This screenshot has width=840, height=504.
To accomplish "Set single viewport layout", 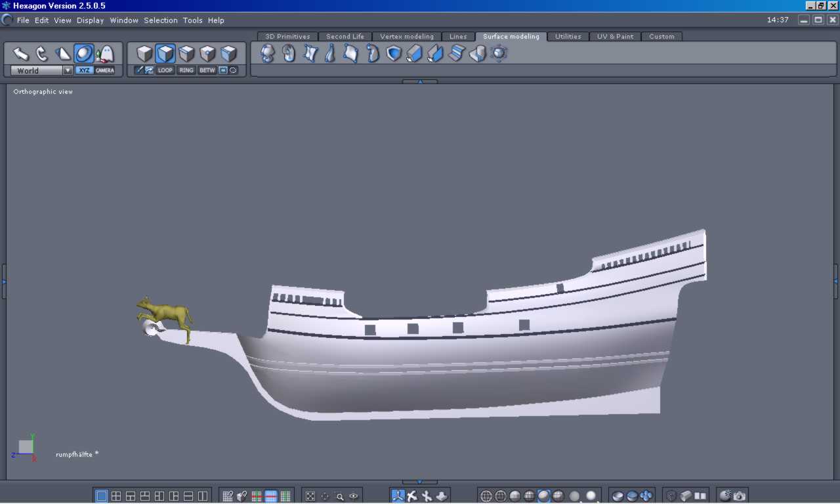I will click(x=102, y=496).
